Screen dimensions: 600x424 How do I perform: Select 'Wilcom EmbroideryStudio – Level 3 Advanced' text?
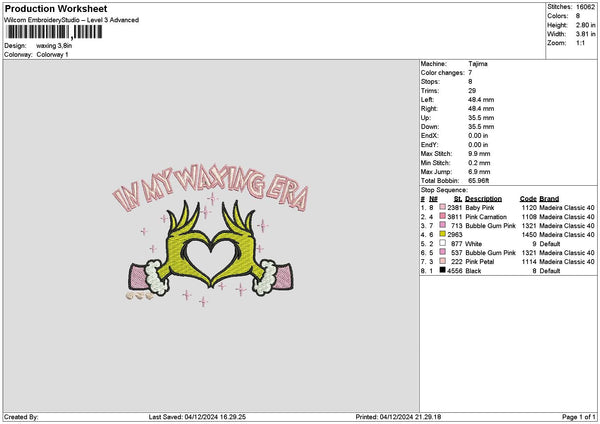pyautogui.click(x=71, y=20)
